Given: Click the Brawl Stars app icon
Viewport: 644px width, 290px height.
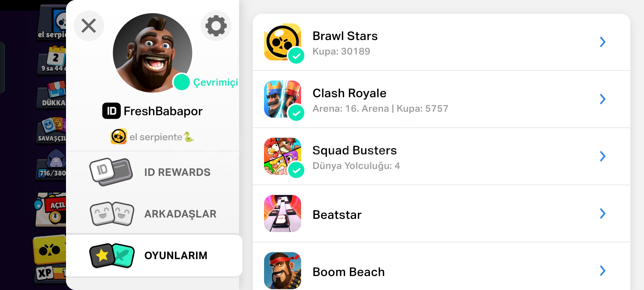Looking at the screenshot, I should (283, 42).
